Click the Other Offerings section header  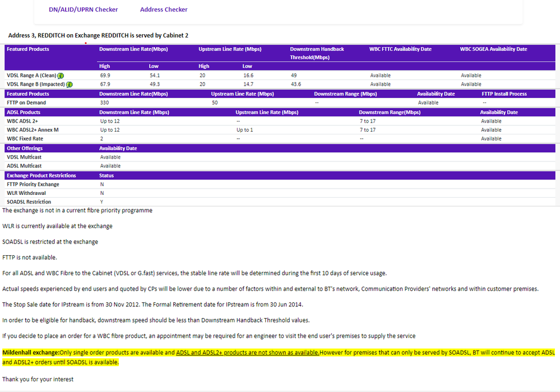tap(25, 148)
